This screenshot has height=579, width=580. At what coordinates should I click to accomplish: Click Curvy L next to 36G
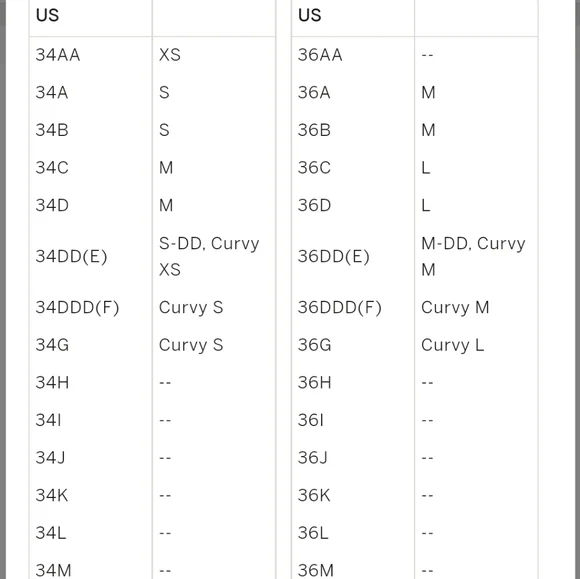452,345
